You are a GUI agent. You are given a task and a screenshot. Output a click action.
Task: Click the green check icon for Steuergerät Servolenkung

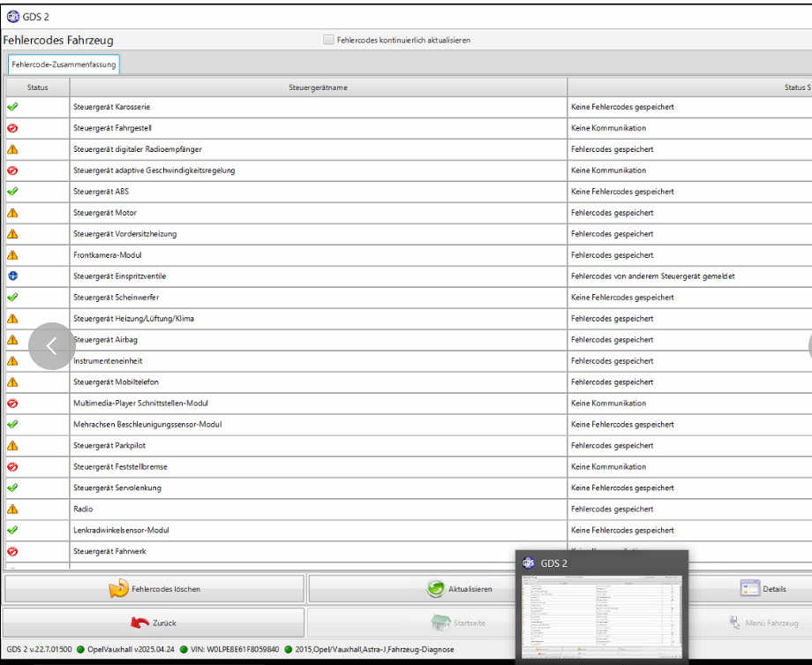coord(12,488)
